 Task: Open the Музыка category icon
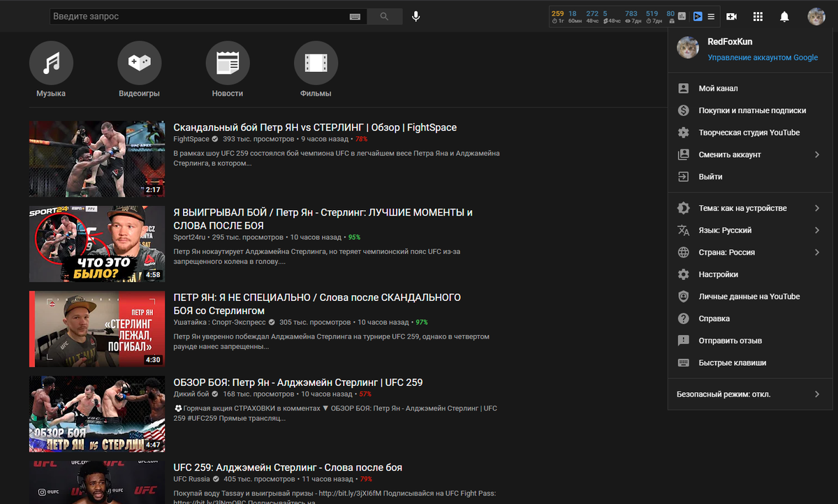pyautogui.click(x=51, y=64)
